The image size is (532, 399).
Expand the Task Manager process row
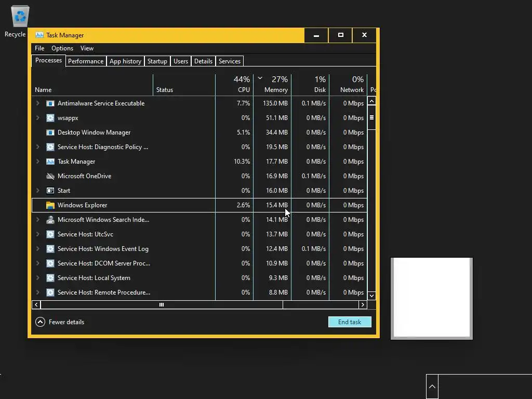coord(37,162)
